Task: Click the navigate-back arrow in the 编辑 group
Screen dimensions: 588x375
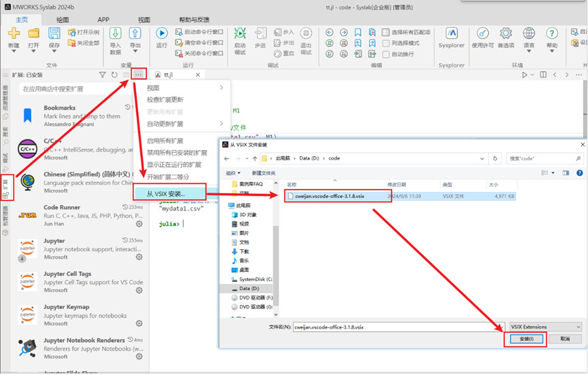Action: click(x=329, y=32)
